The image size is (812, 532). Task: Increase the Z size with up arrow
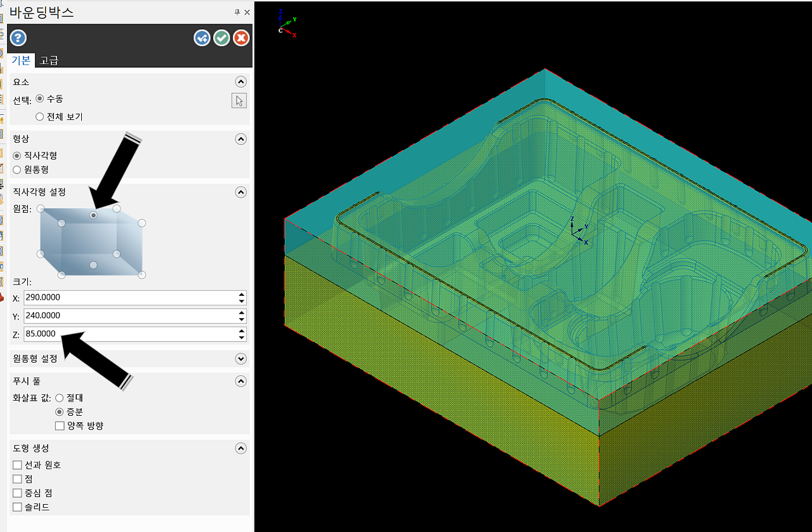pos(242,331)
